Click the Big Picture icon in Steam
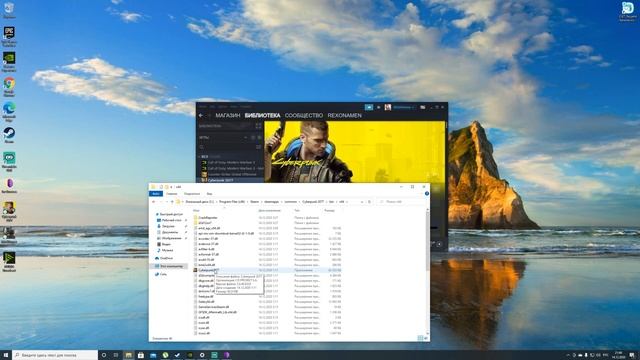The height and width of the screenshot is (360, 640). 423,107
